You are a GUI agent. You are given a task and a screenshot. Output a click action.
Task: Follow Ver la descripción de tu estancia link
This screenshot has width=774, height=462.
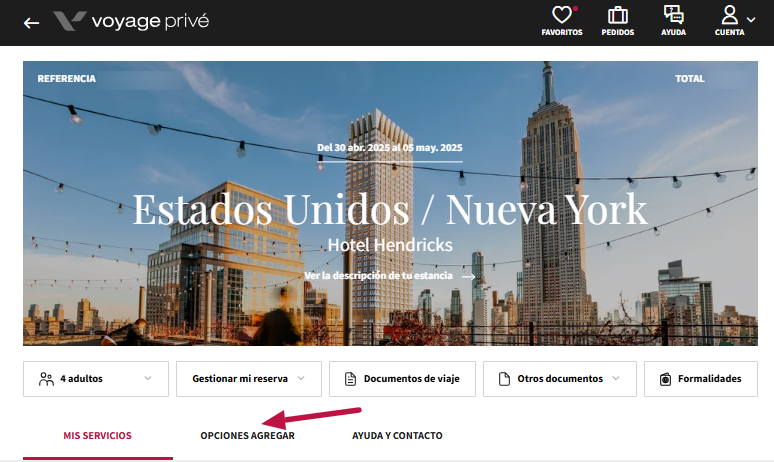[x=389, y=276]
